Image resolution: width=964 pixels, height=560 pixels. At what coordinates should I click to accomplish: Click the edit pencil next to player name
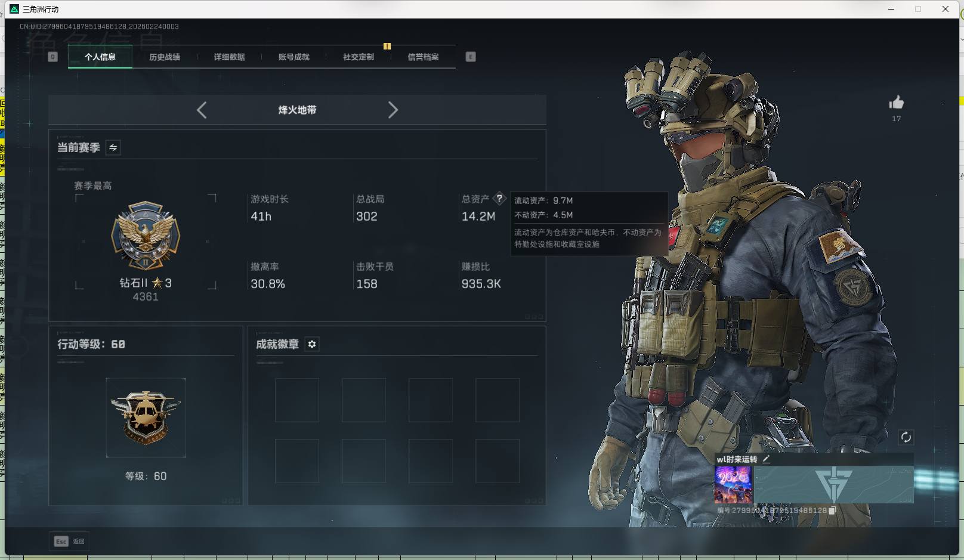(x=767, y=459)
